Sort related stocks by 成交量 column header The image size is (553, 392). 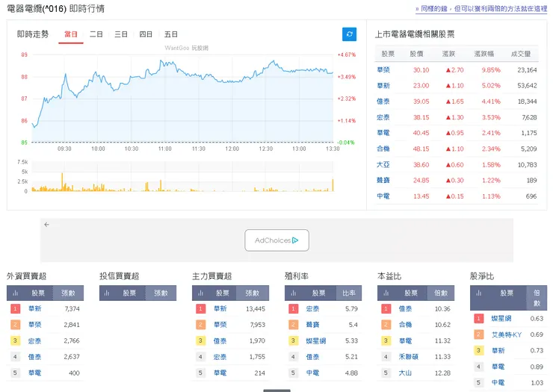(x=521, y=54)
